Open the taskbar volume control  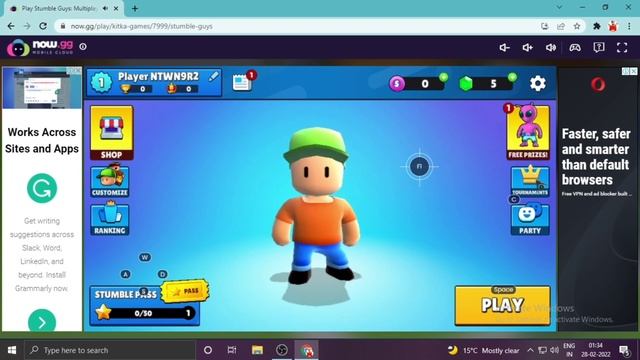(x=554, y=350)
